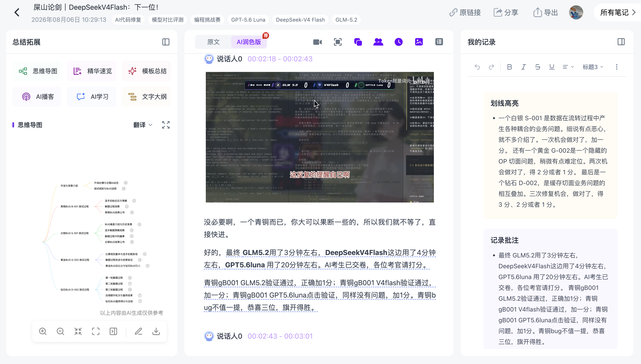This screenshot has height=364, width=641.
Task: Toggle image display icon
Action: pos(419,42)
